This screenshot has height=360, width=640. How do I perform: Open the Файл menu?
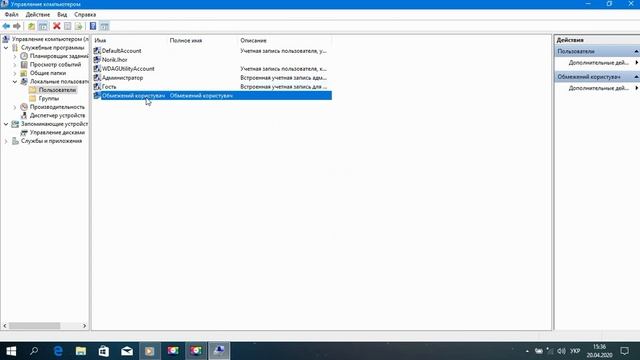coord(11,14)
